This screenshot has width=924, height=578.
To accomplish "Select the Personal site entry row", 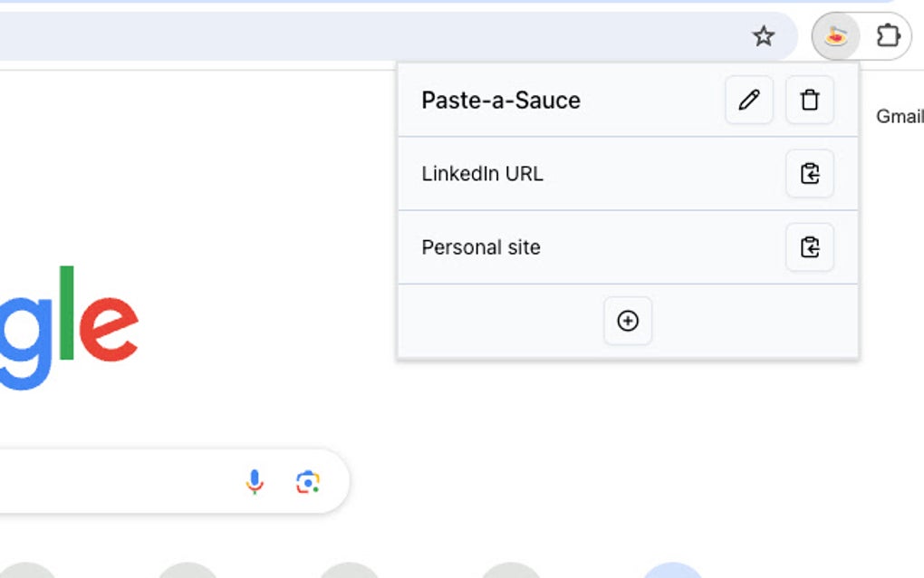I will pos(507,246).
